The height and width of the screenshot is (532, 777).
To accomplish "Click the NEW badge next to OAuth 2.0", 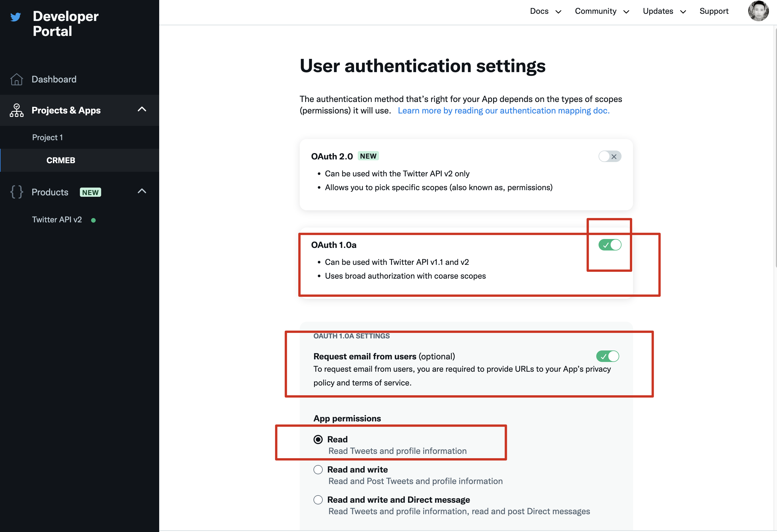I will coord(368,156).
